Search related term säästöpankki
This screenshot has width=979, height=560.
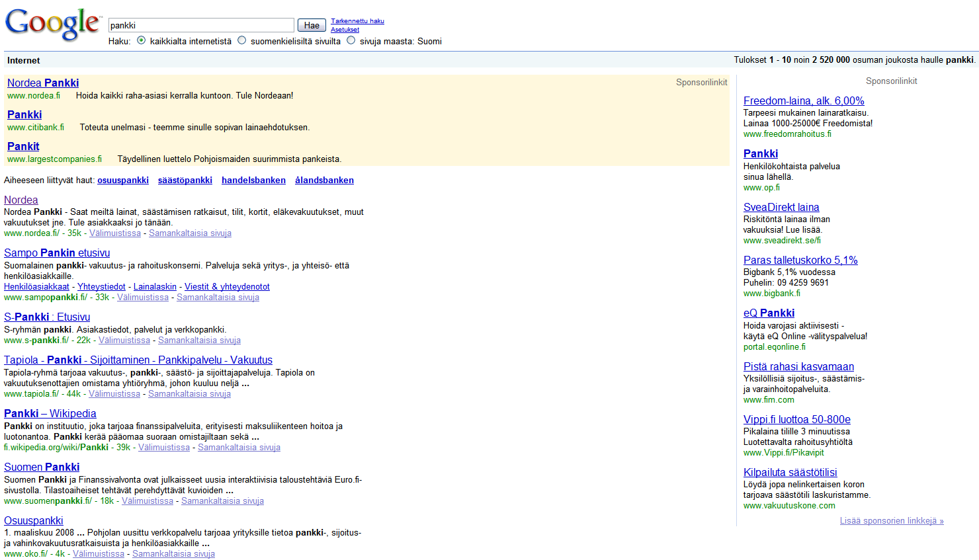point(185,180)
